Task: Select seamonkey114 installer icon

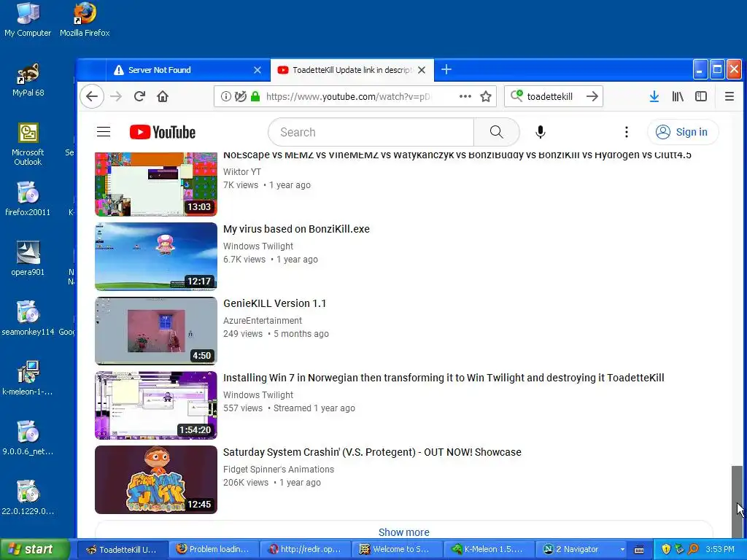Action: coord(28,318)
